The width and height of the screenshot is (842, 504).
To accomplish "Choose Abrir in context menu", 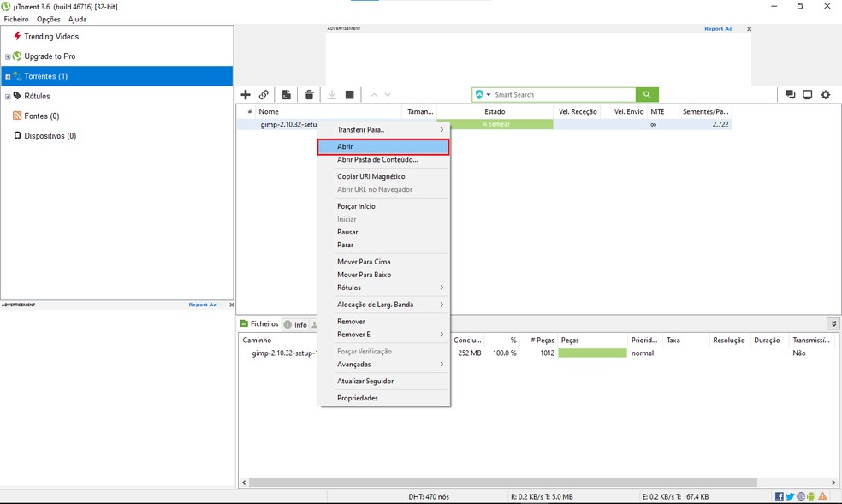I will tap(383, 146).
